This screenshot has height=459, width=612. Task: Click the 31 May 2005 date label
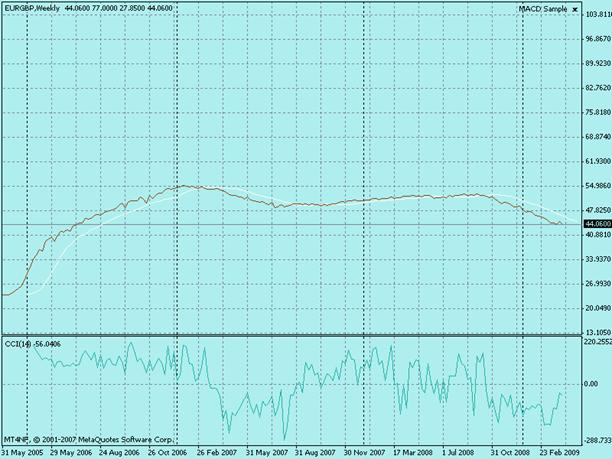tap(22, 453)
